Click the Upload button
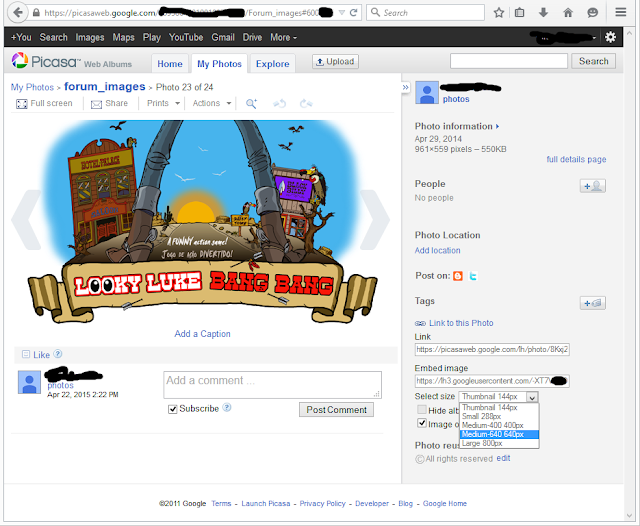This screenshot has width=640, height=526. [x=335, y=62]
